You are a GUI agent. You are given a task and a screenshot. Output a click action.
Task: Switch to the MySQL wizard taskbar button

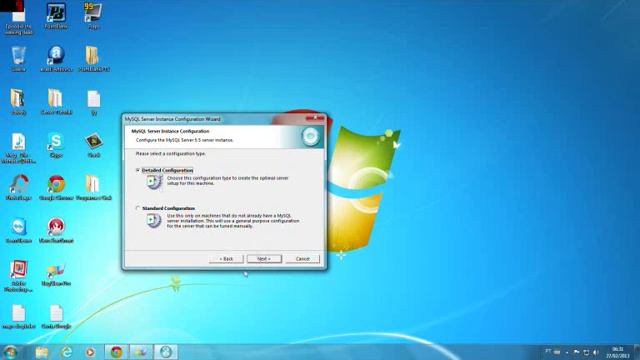[x=166, y=352]
